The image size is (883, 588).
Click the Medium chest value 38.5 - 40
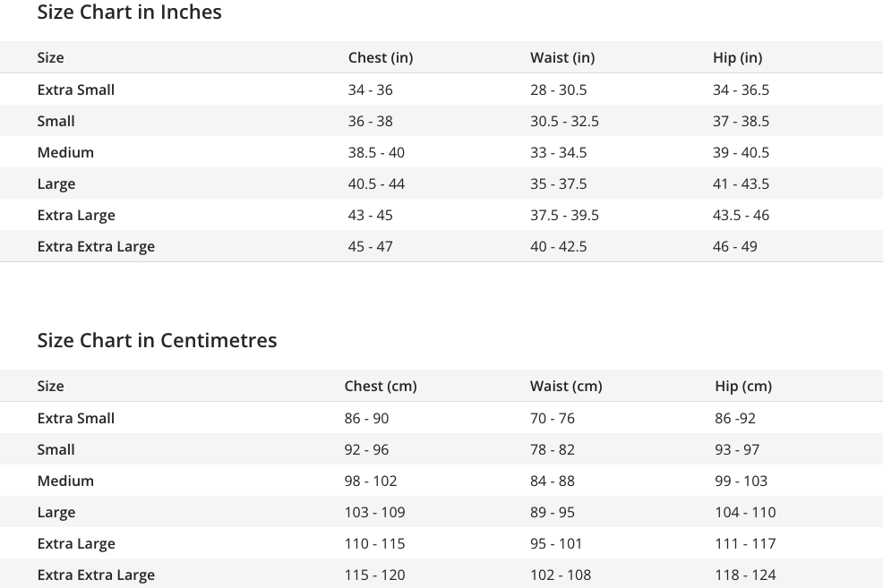pyautogui.click(x=376, y=152)
